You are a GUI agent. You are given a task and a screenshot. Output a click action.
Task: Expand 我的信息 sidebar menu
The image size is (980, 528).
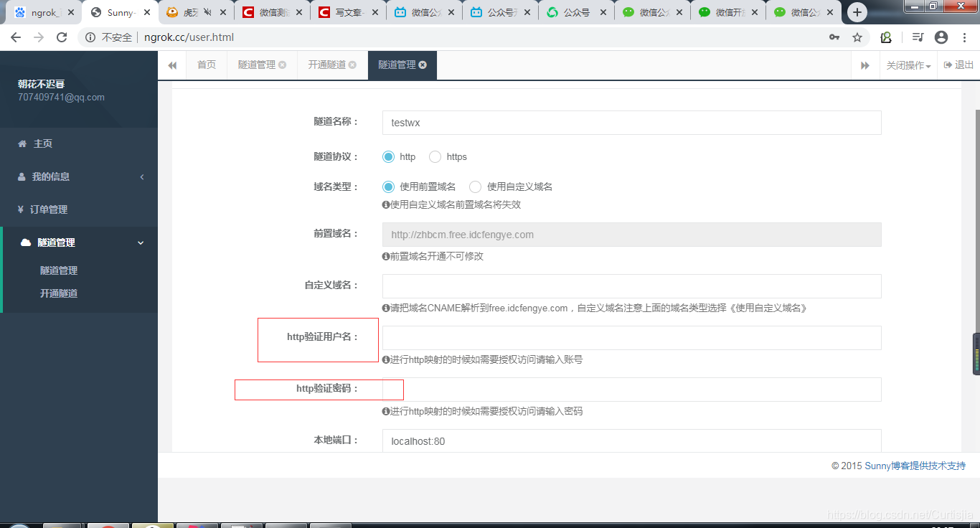(x=79, y=176)
